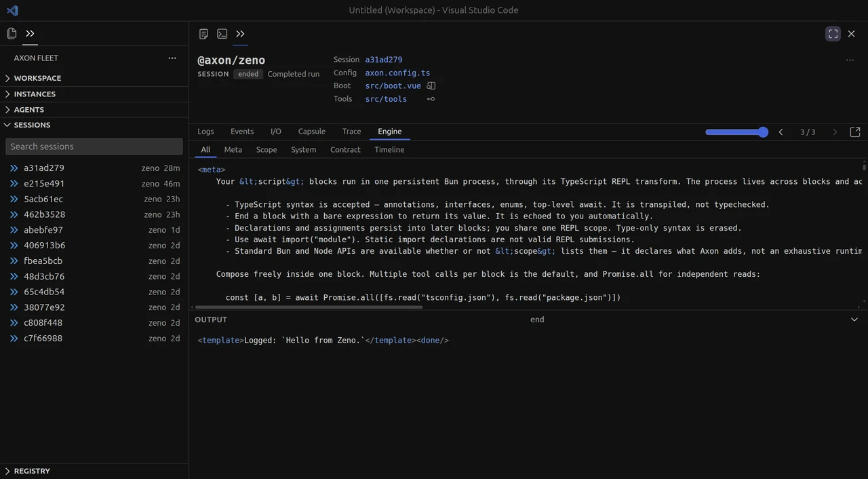Viewport: 868px width, 479px height.
Task: Open the terminal icon in the editor toolbar
Action: click(222, 33)
